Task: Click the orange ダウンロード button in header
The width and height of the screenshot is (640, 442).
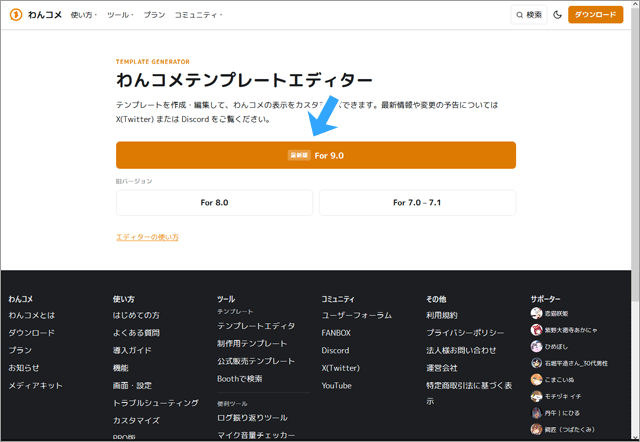Action: [595, 15]
